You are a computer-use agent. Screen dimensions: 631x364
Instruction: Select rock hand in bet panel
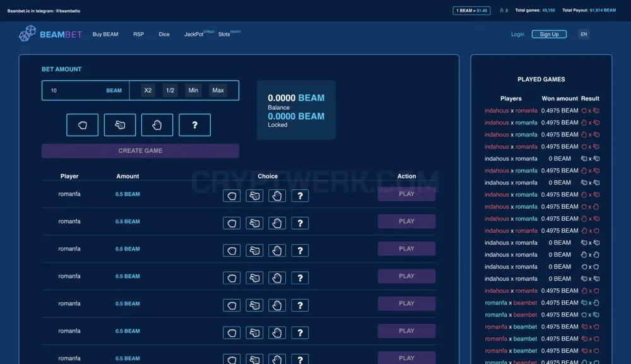coord(83,125)
